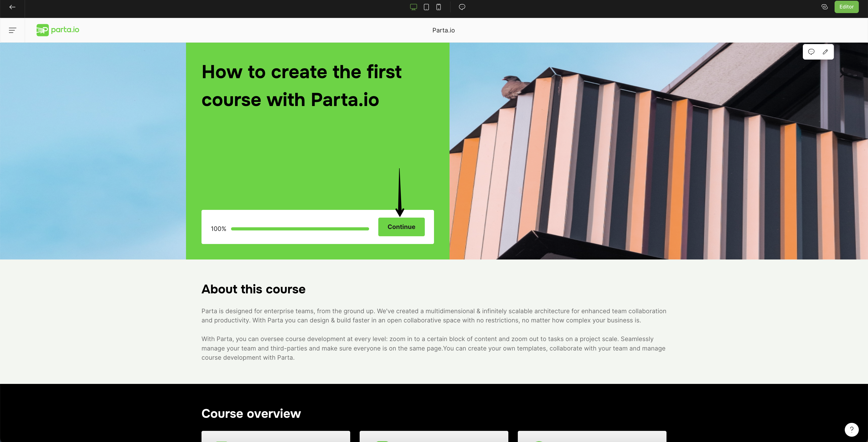Click the Parta.io page title
The width and height of the screenshot is (868, 442).
click(x=443, y=30)
